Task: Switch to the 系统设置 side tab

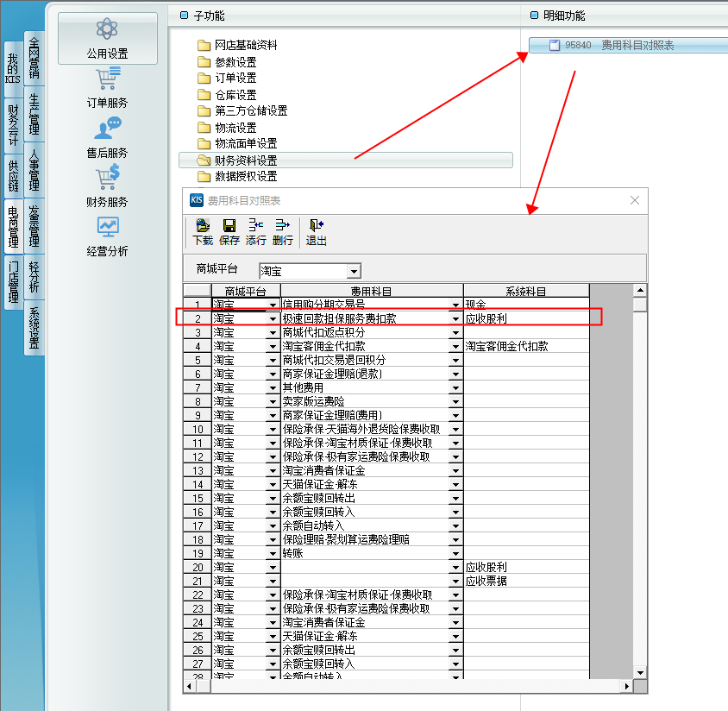Action: (x=34, y=327)
